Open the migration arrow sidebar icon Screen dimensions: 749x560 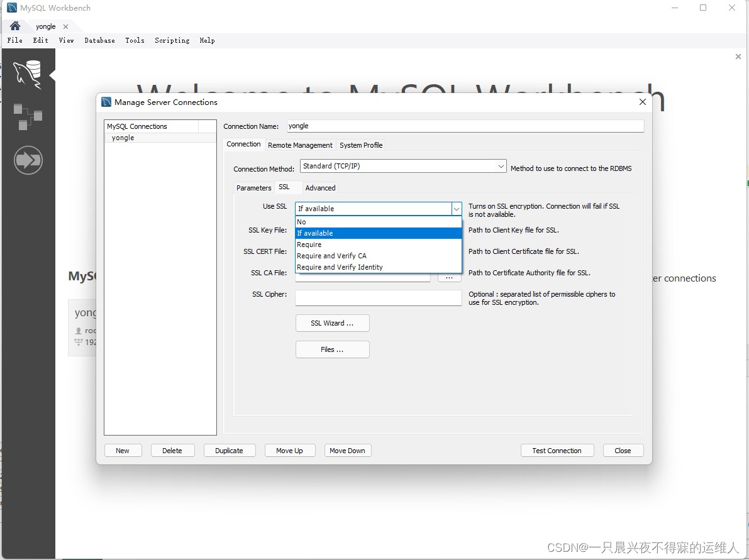(x=28, y=160)
